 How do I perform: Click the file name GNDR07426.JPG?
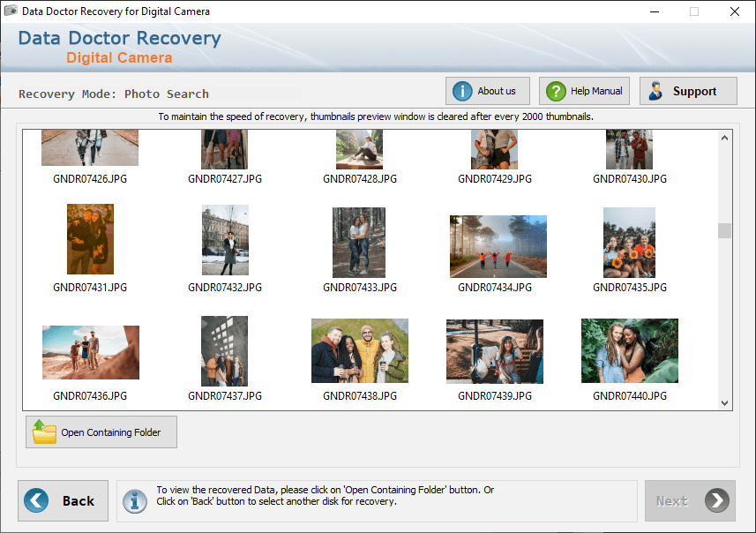pos(90,179)
